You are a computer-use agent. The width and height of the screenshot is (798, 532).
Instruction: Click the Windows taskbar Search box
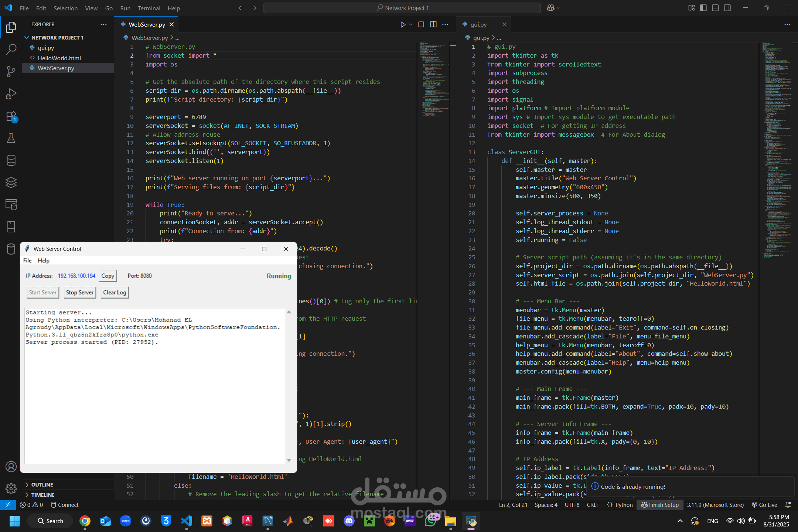51,521
